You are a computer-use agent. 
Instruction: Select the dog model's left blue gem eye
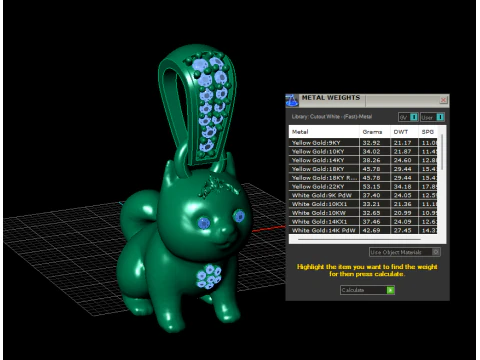click(x=204, y=223)
